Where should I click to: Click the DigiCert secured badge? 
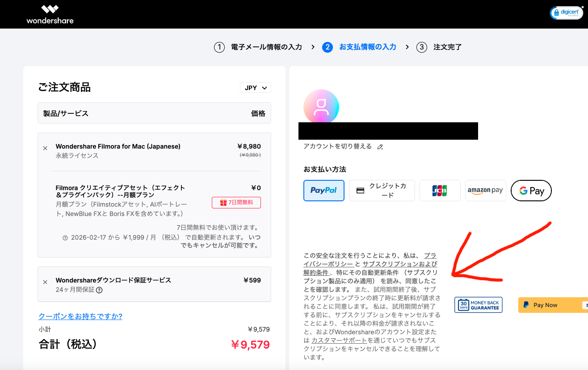point(566,13)
